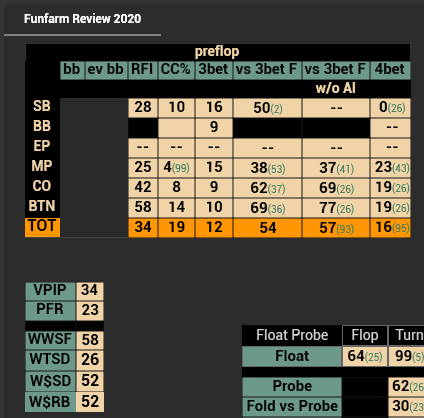Click MP 4bet cell 23(43)
Image resolution: width=424 pixels, height=418 pixels.
coord(390,168)
